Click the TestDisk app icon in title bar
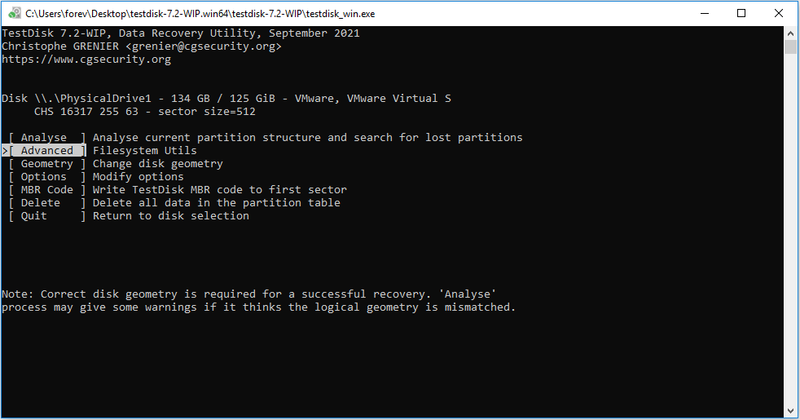This screenshot has width=800, height=420. 15,13
